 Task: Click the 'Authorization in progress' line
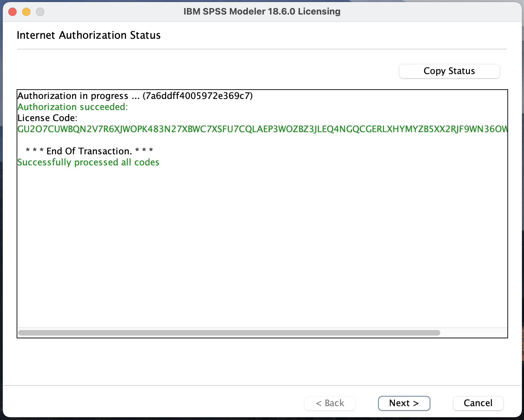pyautogui.click(x=135, y=96)
